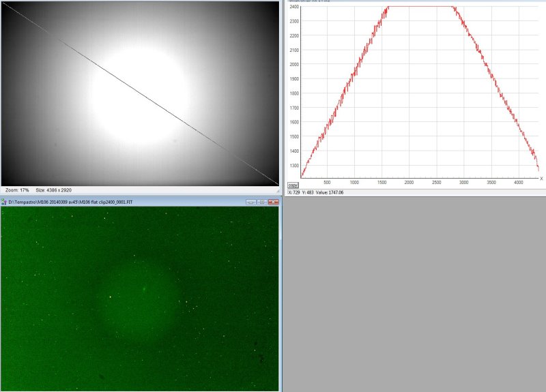The width and height of the screenshot is (546, 392).
Task: Maximize the M106 flat clip2400 FIT window
Action: point(262,202)
